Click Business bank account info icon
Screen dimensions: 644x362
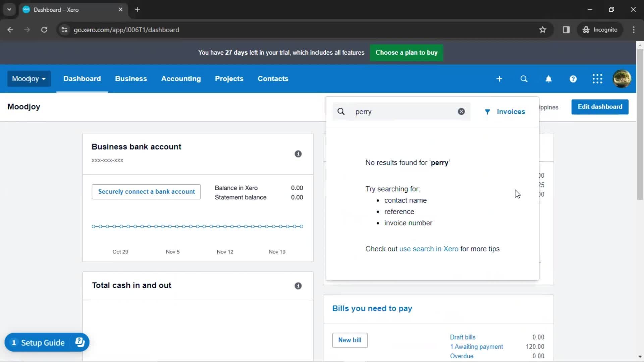298,154
